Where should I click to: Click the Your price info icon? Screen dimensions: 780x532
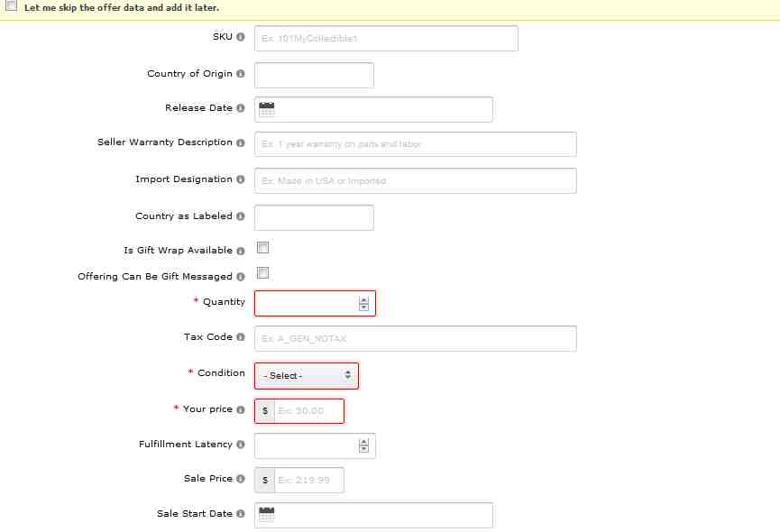(x=241, y=409)
